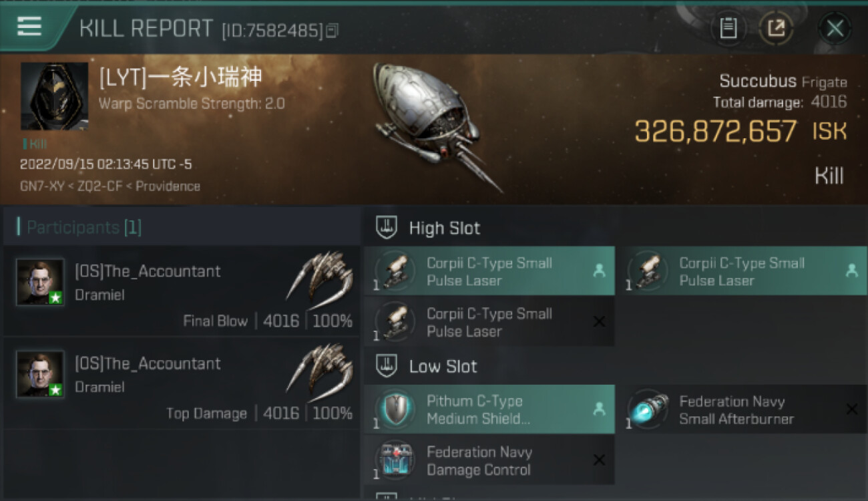Select first Corpii C-Type Small Pulse Laser
This screenshot has height=501, width=868.
489,271
